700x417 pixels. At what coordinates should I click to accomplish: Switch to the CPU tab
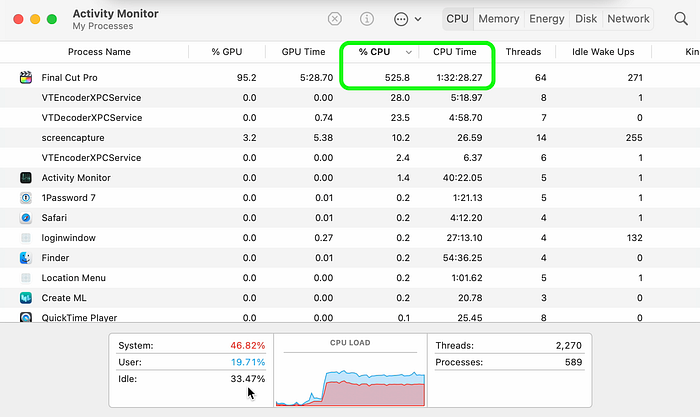tap(458, 19)
